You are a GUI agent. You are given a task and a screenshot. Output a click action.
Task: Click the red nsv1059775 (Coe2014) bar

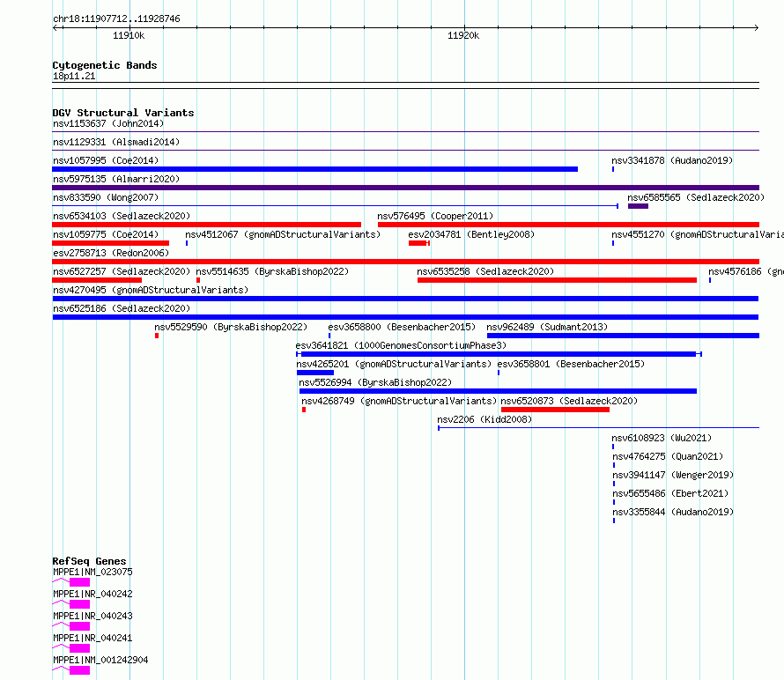tap(110, 243)
